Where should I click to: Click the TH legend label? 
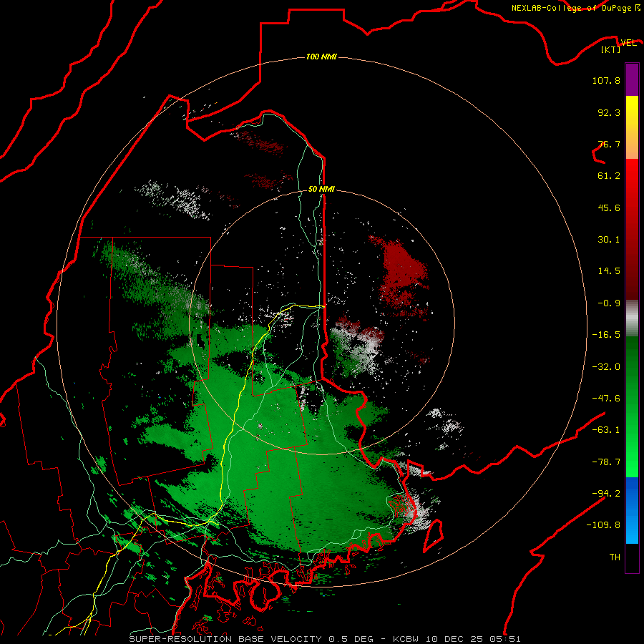(615, 557)
